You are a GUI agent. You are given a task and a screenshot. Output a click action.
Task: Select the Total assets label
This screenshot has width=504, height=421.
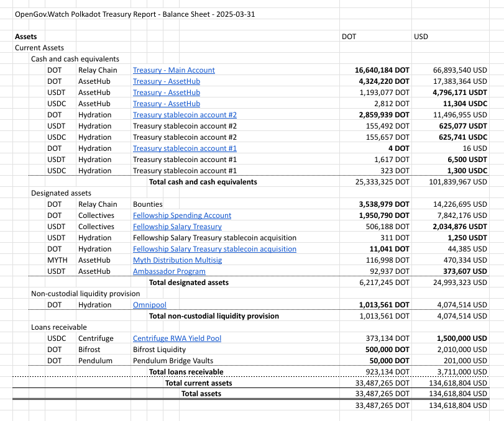[201, 394]
